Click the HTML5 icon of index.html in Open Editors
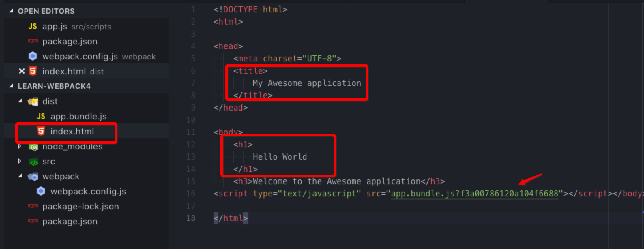Screen dimensions: 644x249 pyautogui.click(x=33, y=71)
